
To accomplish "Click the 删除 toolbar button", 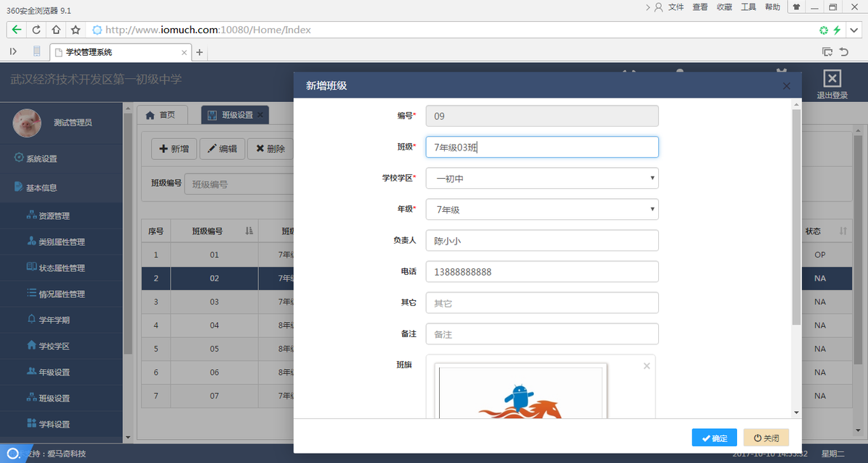I will 271,149.
